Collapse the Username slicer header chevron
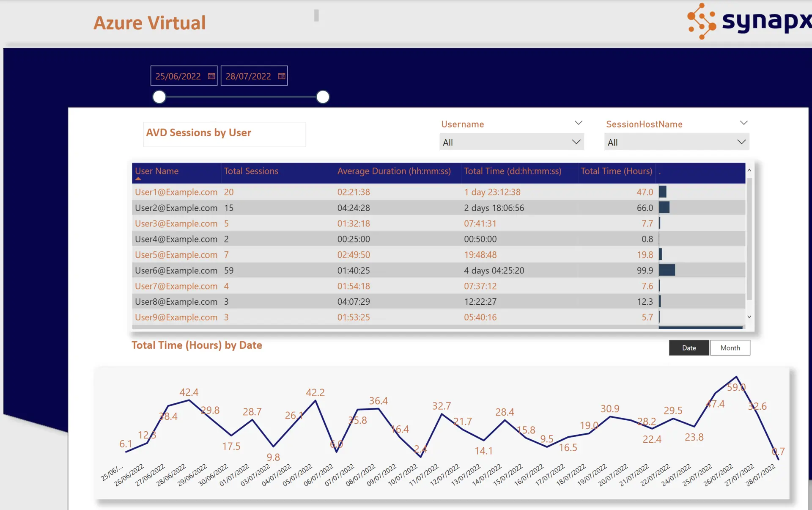The image size is (812, 510). (578, 123)
